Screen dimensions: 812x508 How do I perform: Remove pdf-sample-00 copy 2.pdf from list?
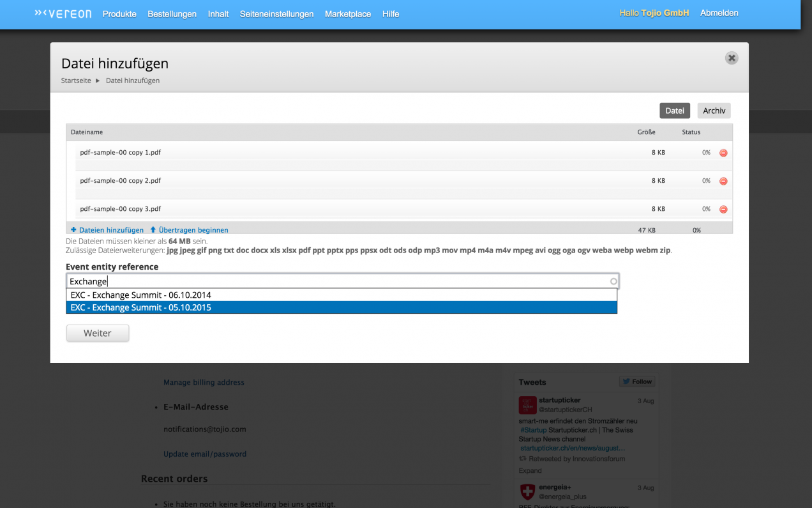point(723,181)
